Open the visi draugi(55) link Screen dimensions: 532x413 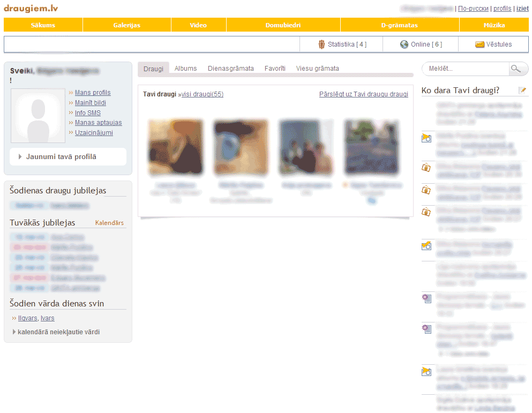203,94
